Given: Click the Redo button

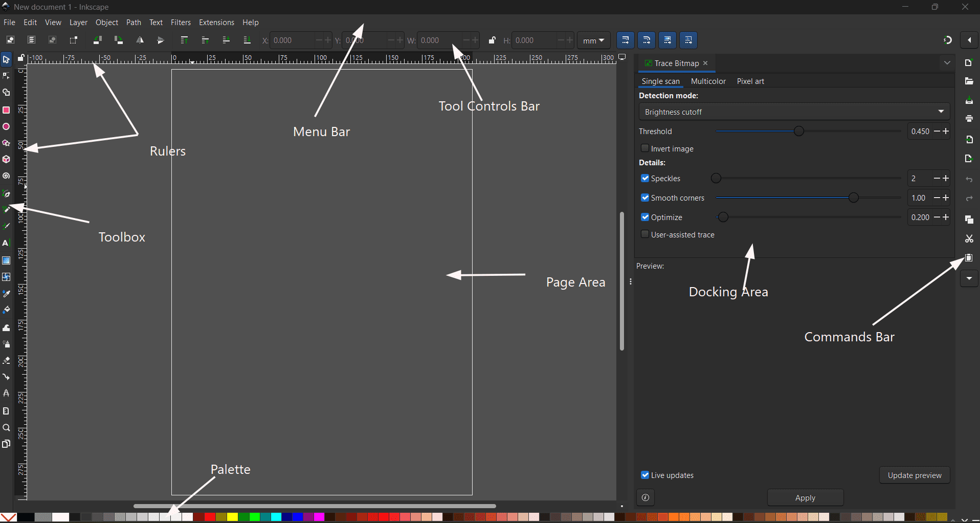Looking at the screenshot, I should point(969,198).
